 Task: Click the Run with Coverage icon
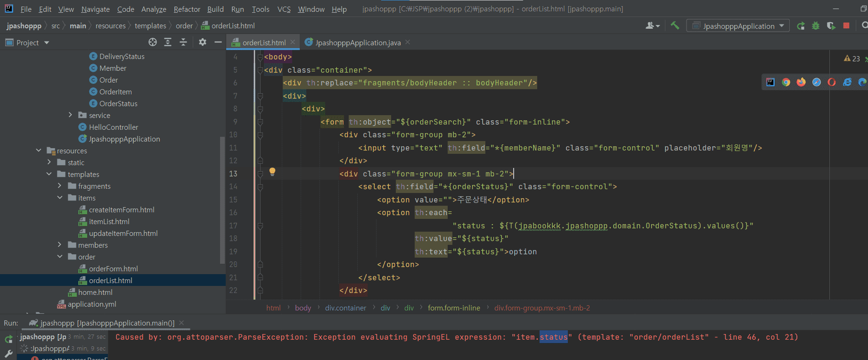[831, 26]
